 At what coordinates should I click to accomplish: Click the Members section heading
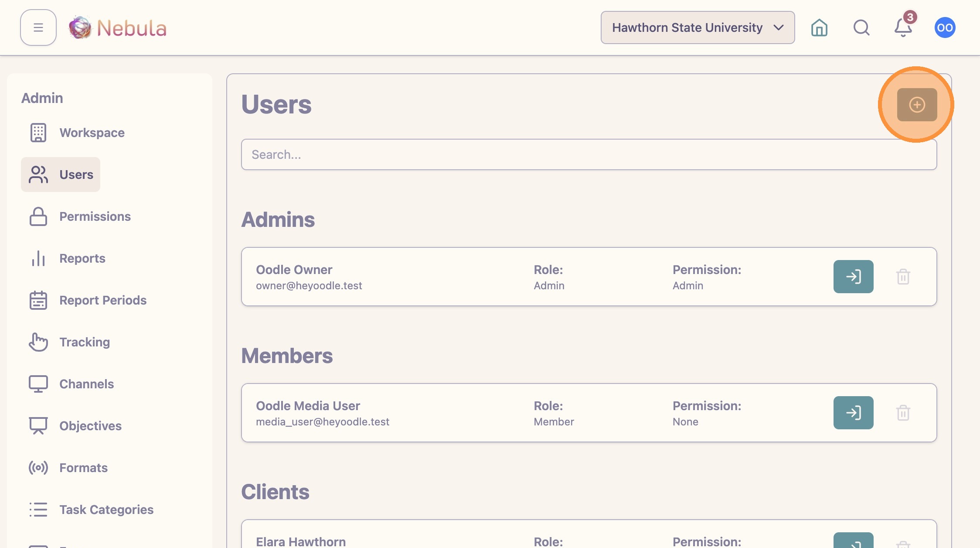tap(287, 356)
